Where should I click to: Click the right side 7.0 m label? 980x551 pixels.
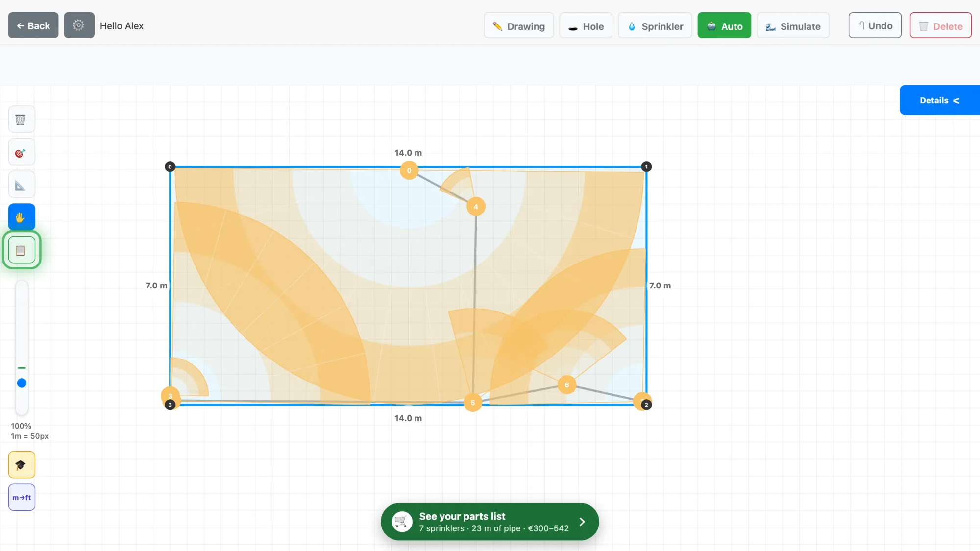[660, 286]
